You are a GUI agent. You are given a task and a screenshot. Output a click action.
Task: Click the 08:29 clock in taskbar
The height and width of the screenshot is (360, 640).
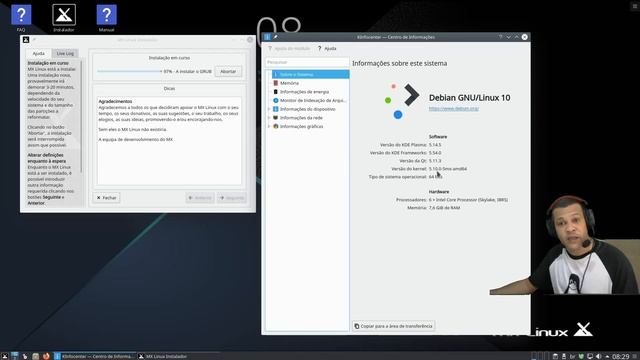[620, 356]
